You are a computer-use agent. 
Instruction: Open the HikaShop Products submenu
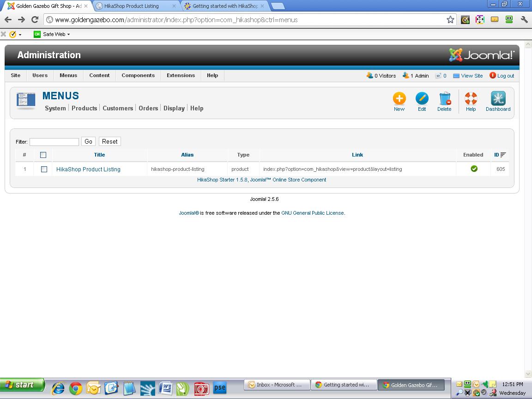85,108
